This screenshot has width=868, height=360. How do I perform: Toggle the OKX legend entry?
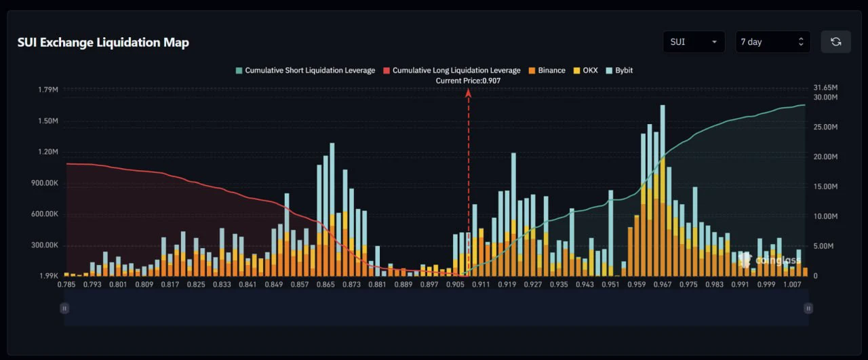point(585,71)
